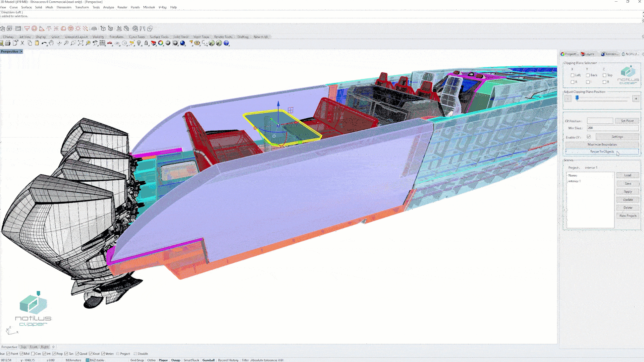Click the Load scene button
Viewport: 644px width, 362px height.
click(x=628, y=175)
